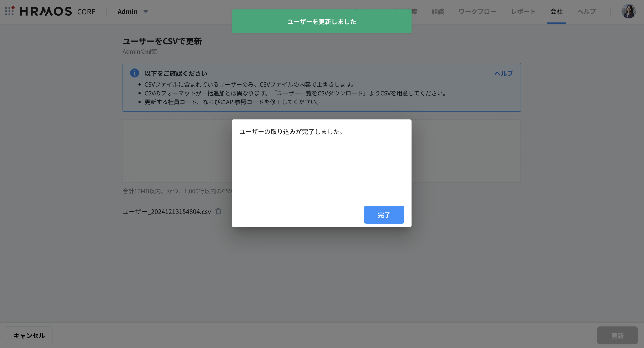
Task: Open the profile avatar menu
Action: coord(628,11)
